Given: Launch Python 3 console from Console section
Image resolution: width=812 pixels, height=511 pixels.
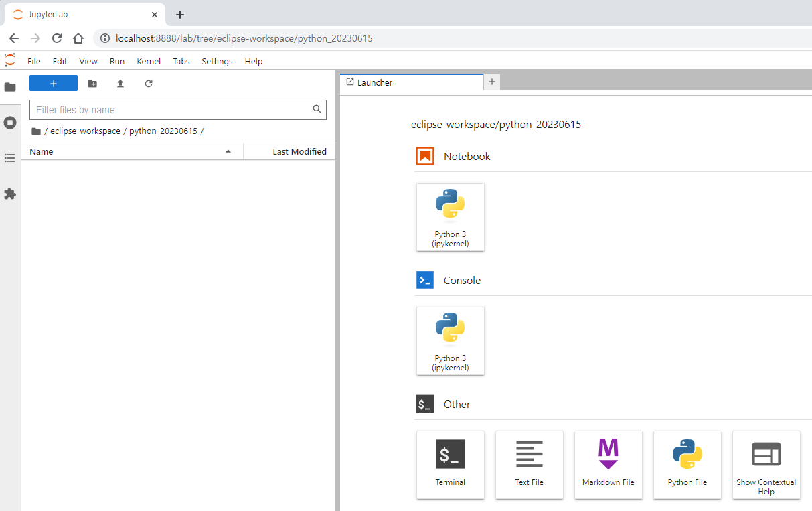Looking at the screenshot, I should [451, 342].
